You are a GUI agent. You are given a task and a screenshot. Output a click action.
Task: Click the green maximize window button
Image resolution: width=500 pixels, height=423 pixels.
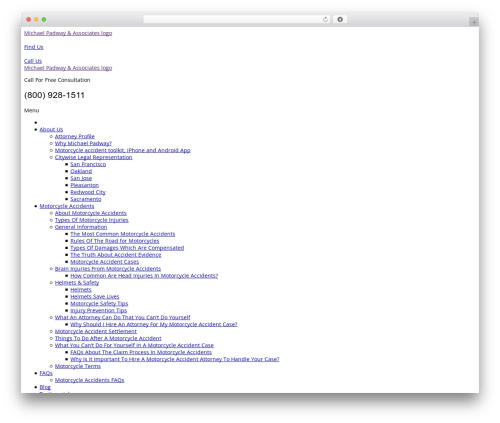(44, 20)
